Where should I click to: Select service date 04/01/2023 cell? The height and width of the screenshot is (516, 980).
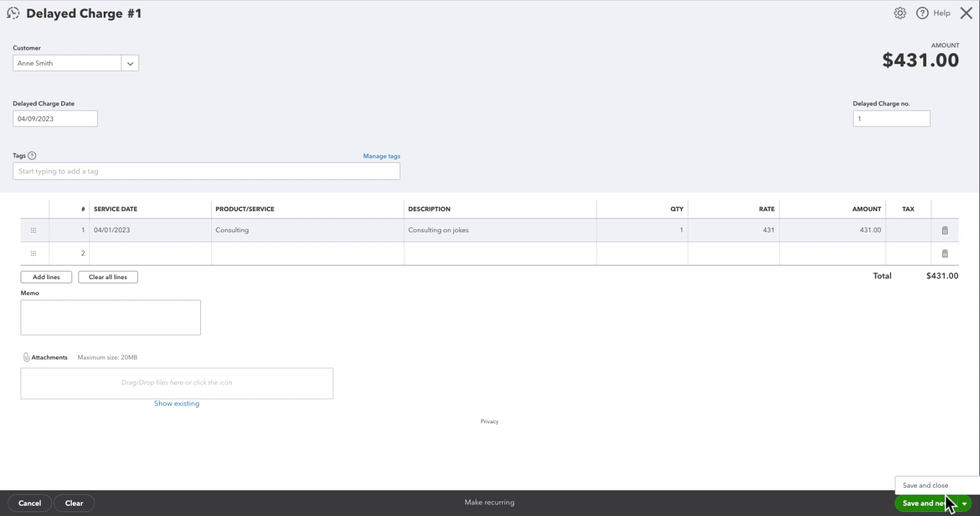[151, 230]
